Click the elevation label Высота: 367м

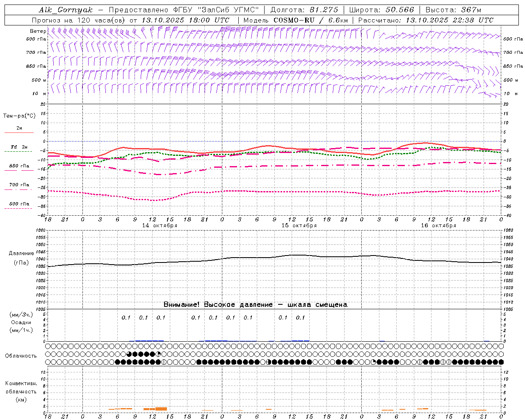tap(453, 10)
